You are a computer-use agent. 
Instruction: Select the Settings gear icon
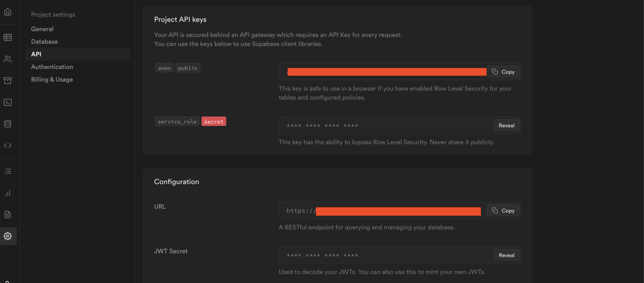(8, 236)
